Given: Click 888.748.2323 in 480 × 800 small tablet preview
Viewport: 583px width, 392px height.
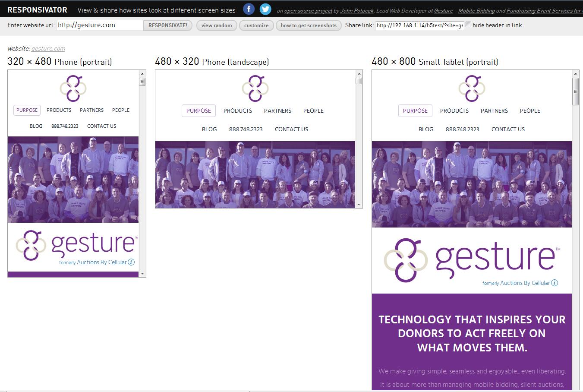Looking at the screenshot, I should pos(462,129).
